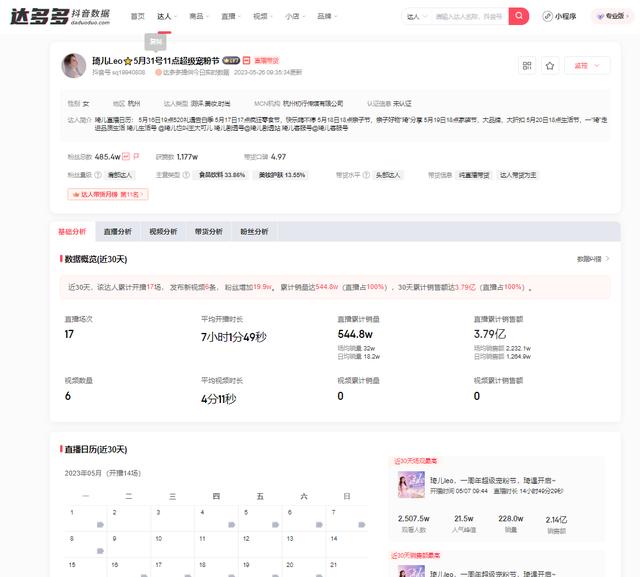Open the QR code icon beside the favorite star
This screenshot has width=640, height=577.
(527, 66)
